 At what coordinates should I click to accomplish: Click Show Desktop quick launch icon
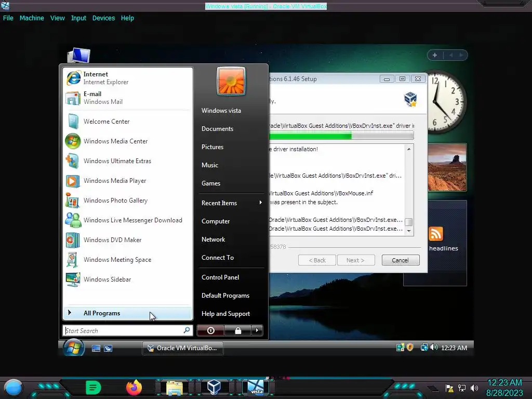96,349
